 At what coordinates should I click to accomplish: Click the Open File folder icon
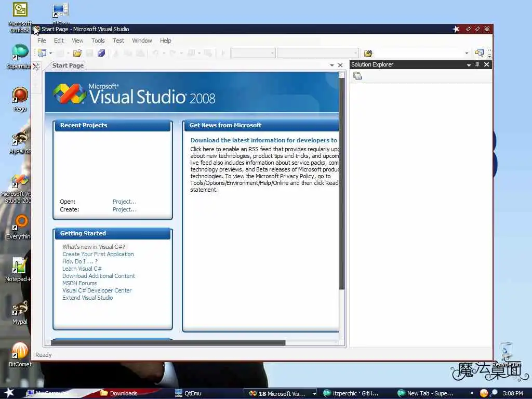pyautogui.click(x=77, y=53)
